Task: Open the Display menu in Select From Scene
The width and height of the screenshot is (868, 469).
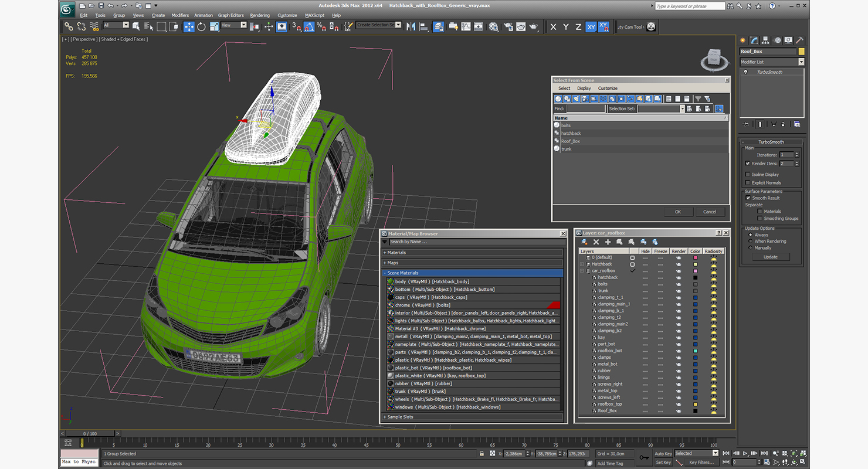Action: [584, 89]
